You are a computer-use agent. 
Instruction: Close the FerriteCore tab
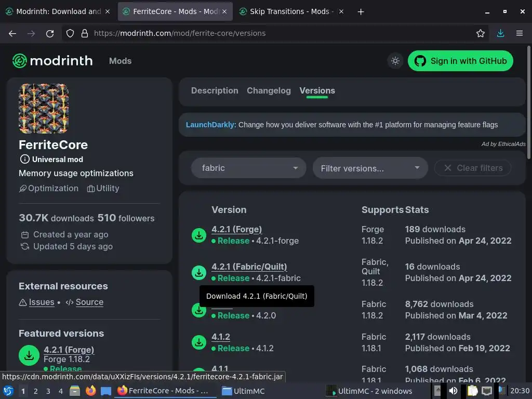[224, 11]
